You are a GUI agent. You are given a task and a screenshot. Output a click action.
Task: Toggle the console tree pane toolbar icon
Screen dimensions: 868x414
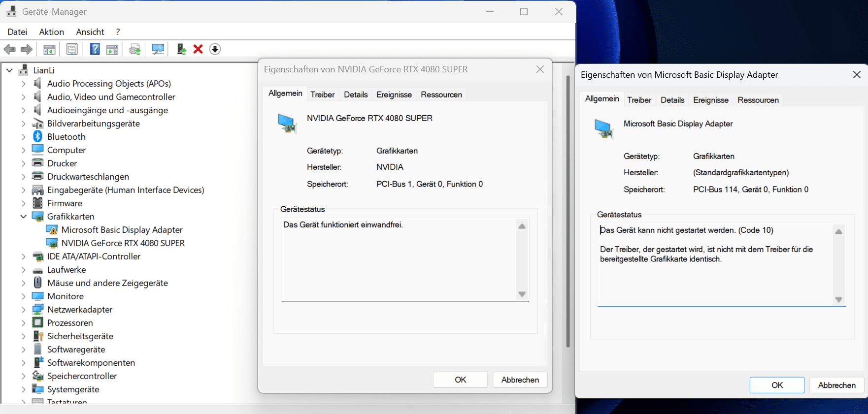point(49,49)
